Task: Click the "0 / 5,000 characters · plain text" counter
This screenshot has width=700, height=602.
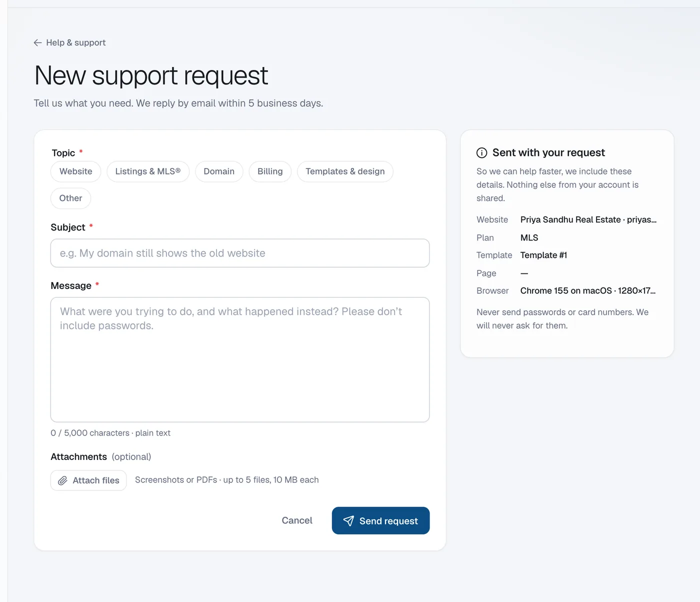Action: [110, 433]
